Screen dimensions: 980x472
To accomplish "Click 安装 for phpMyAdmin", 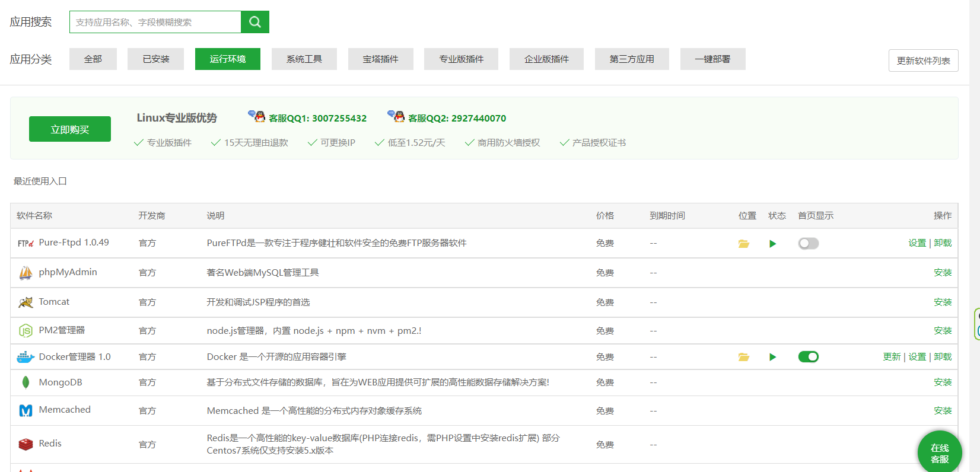I will click(943, 272).
